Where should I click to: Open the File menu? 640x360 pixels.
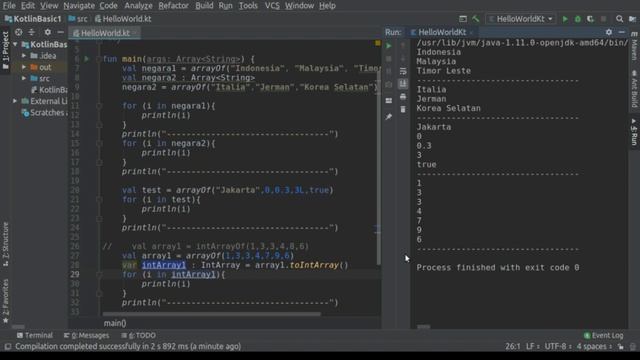[9, 6]
